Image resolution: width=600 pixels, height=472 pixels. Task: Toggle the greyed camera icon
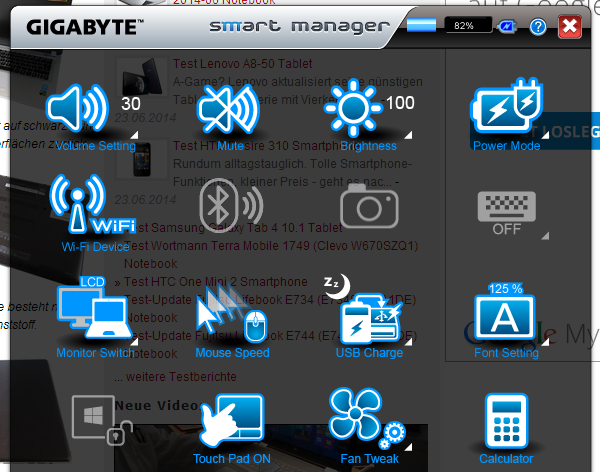point(369,206)
